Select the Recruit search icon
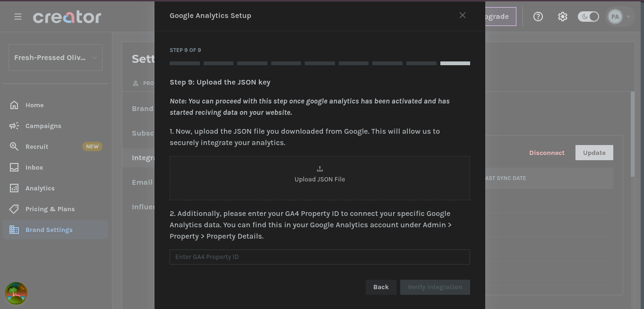Viewport: 644px width, 309px height. tap(14, 146)
